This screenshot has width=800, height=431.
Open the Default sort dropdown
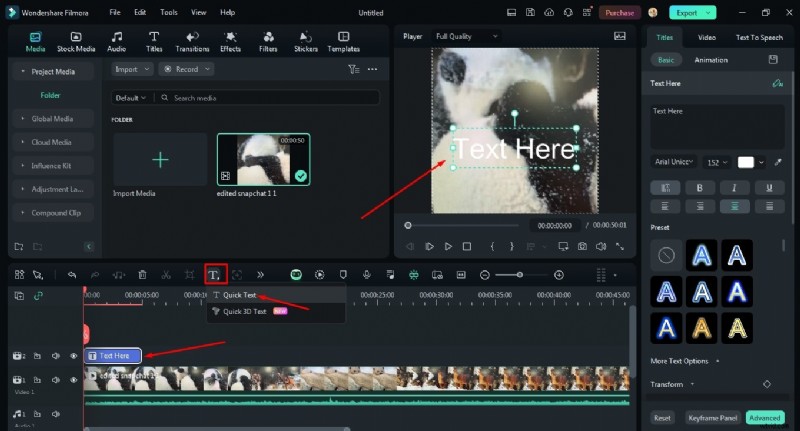(x=131, y=97)
